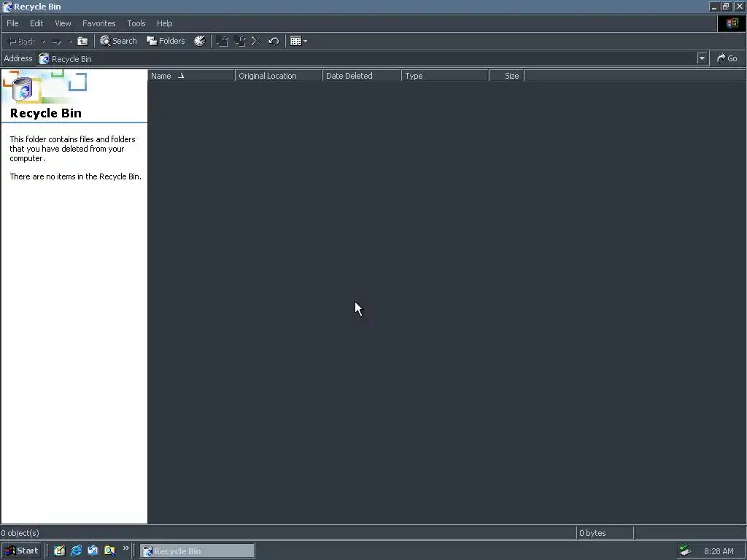Click the Undo toolbar icon

click(274, 41)
